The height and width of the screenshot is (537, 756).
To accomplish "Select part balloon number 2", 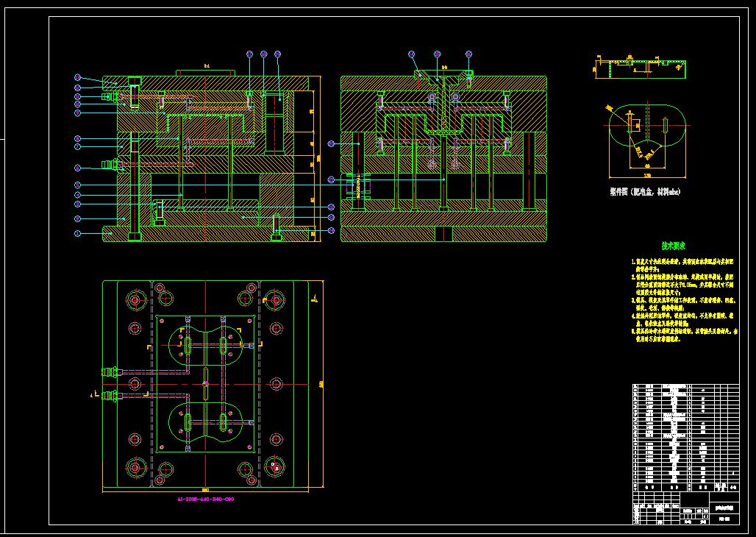I will (77, 219).
